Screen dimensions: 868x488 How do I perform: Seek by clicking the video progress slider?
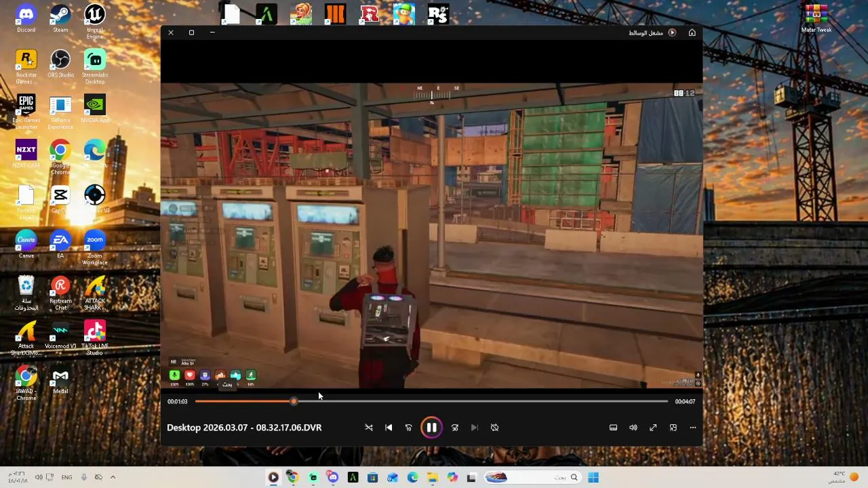click(431, 401)
